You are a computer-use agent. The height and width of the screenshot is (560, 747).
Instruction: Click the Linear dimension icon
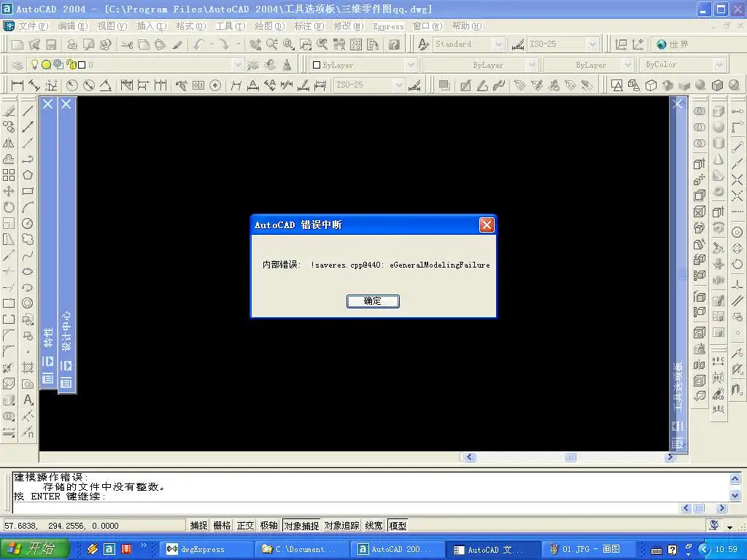coord(18,86)
